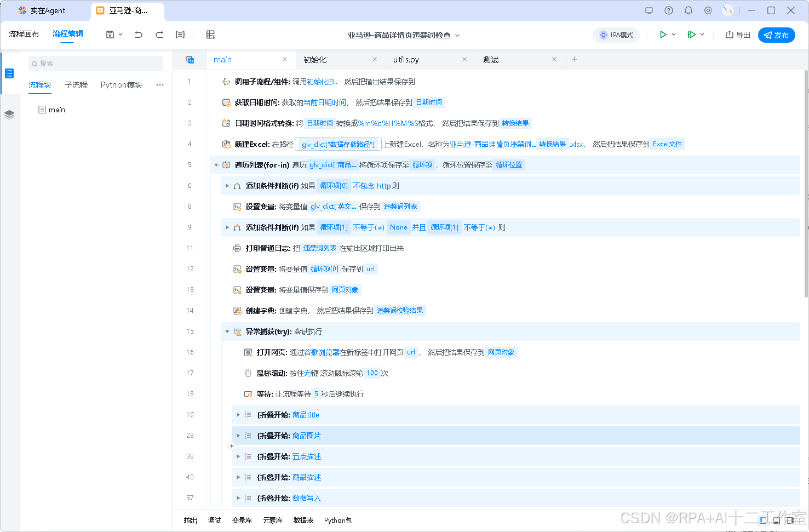The image size is (809, 532).
Task: Open notifications bell icon
Action: tap(688, 10)
